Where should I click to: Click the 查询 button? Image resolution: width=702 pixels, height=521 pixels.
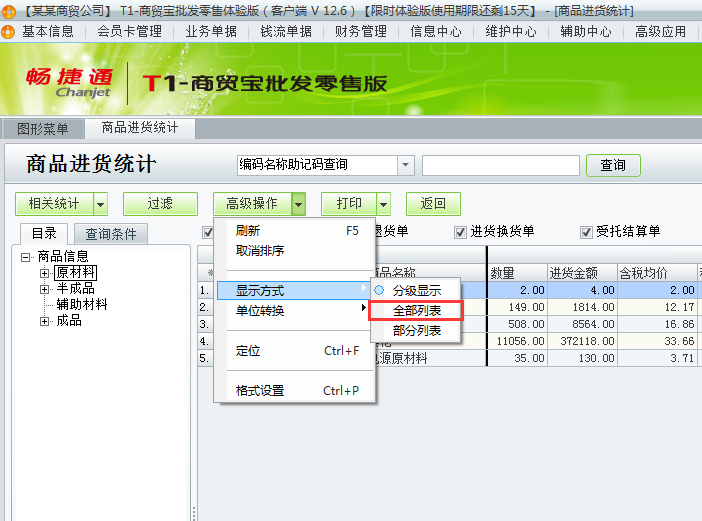click(613, 165)
